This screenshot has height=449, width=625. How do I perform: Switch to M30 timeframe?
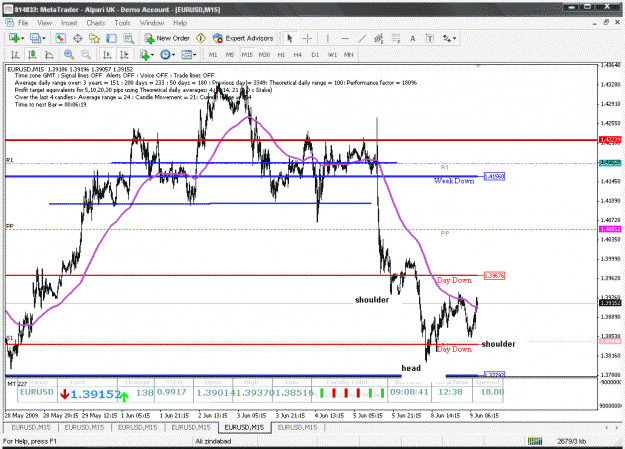[x=264, y=55]
